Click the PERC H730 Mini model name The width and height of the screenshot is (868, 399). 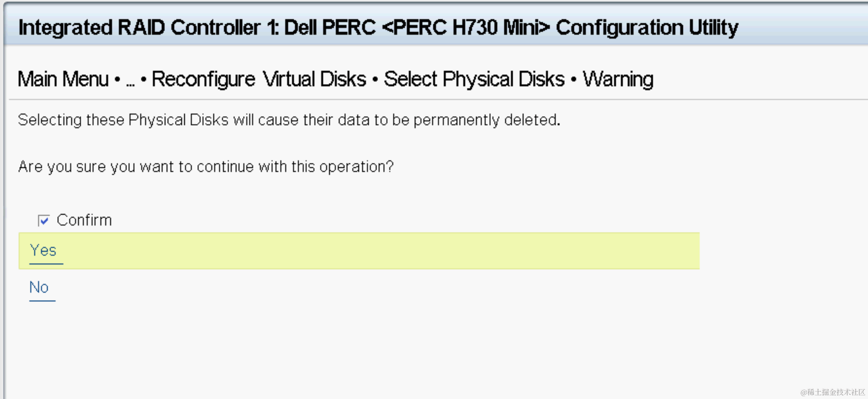[x=466, y=28]
